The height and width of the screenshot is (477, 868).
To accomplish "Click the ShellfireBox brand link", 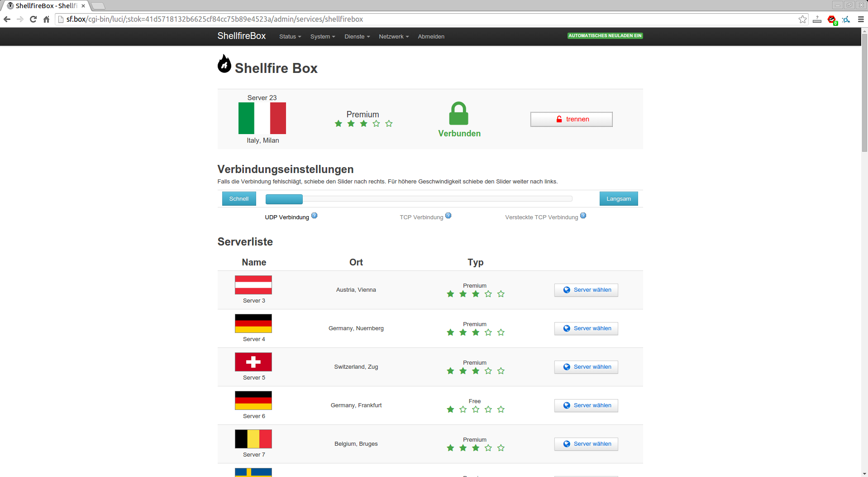I will point(241,36).
